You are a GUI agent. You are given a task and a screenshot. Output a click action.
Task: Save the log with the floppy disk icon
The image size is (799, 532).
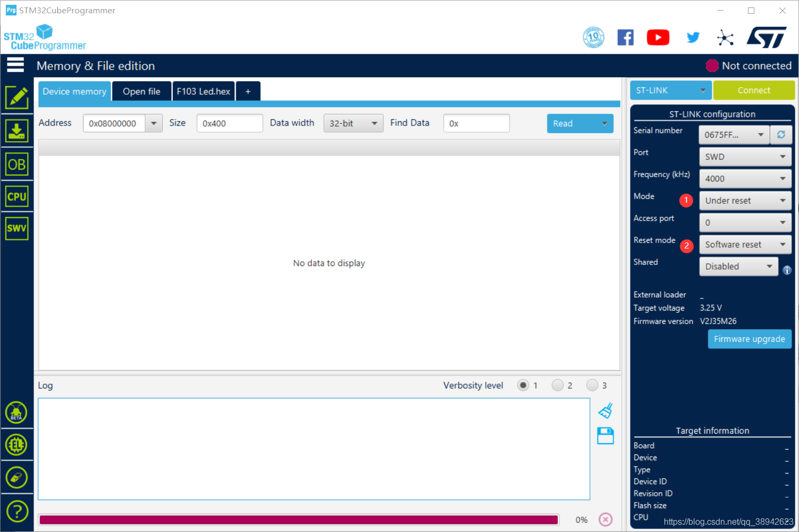point(605,436)
